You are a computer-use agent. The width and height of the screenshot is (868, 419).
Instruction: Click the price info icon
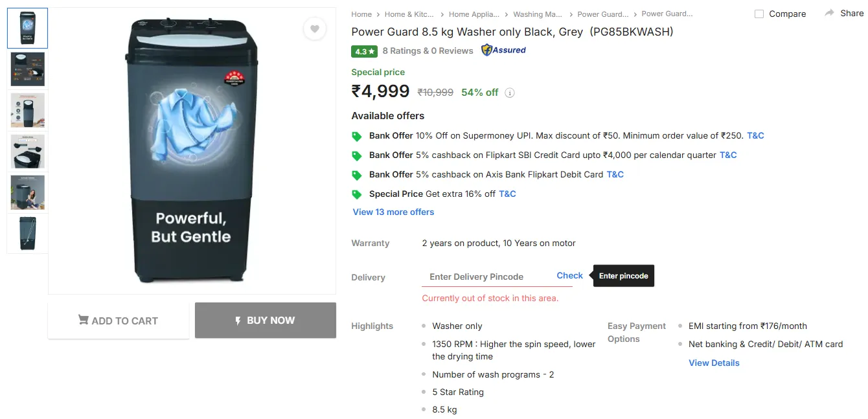pyautogui.click(x=510, y=93)
